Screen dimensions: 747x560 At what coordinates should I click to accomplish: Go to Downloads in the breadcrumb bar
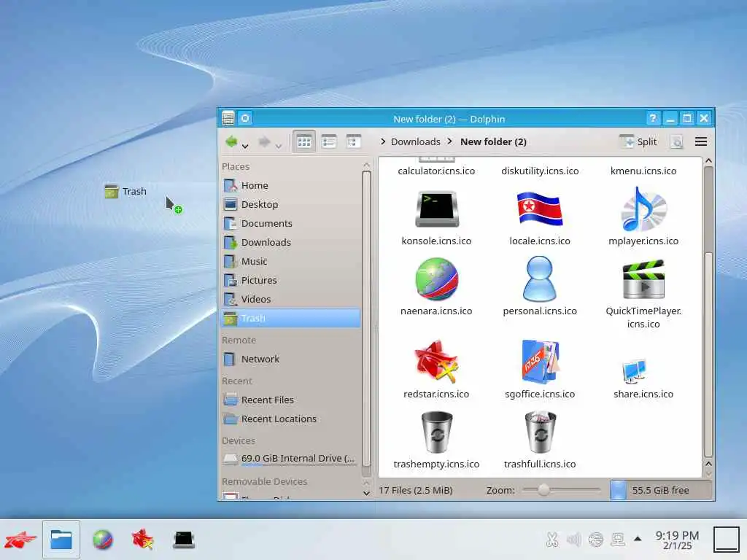pyautogui.click(x=415, y=141)
